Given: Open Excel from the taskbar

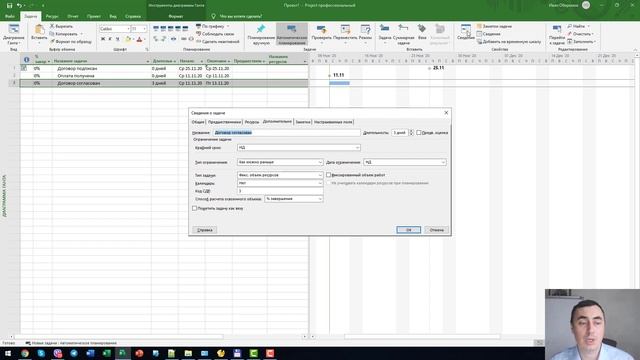Looking at the screenshot, I should click(107, 353).
